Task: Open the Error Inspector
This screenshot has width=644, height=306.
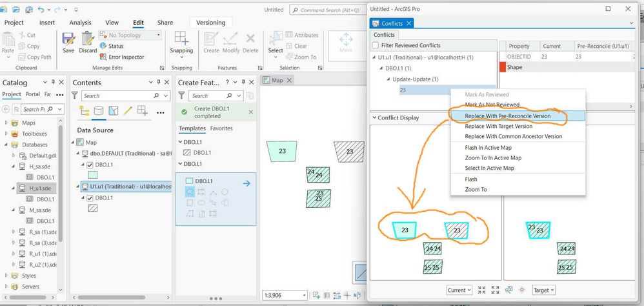Action: pos(123,57)
